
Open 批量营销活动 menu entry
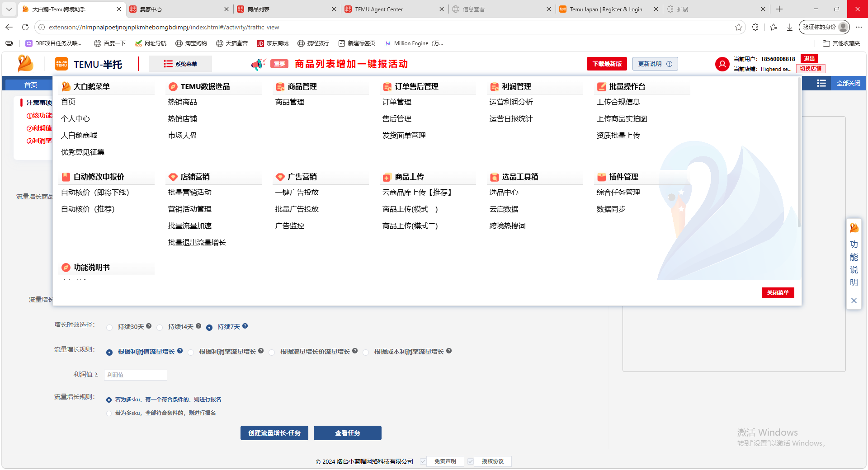190,193
